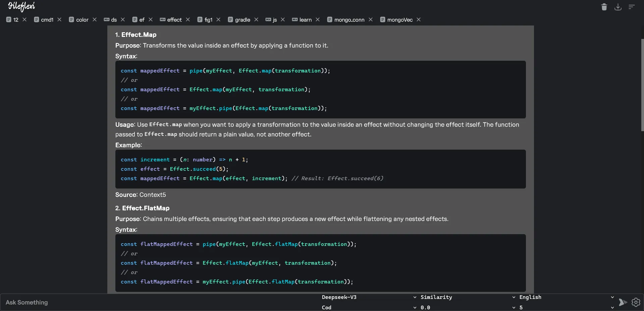This screenshot has height=311, width=644.
Task: Select the 'color' file tab
Action: (x=82, y=20)
